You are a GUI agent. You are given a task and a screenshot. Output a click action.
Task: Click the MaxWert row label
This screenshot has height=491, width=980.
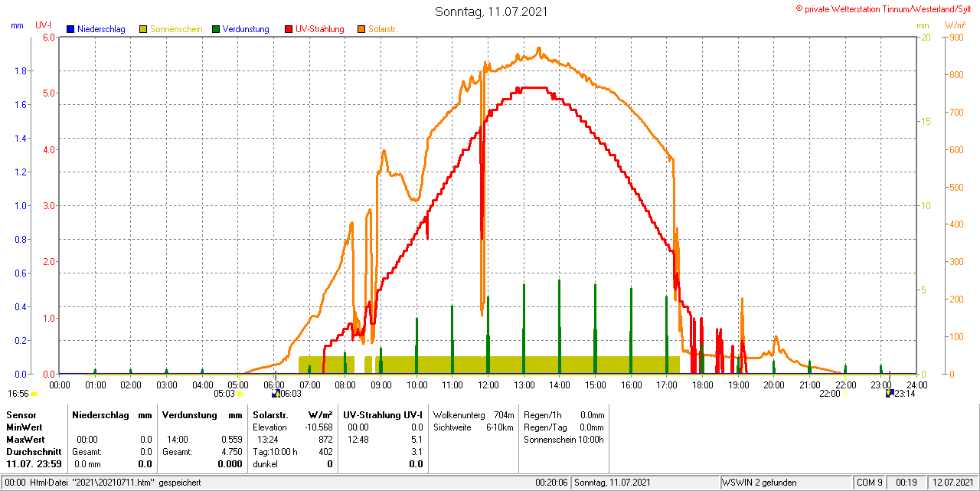pos(26,440)
